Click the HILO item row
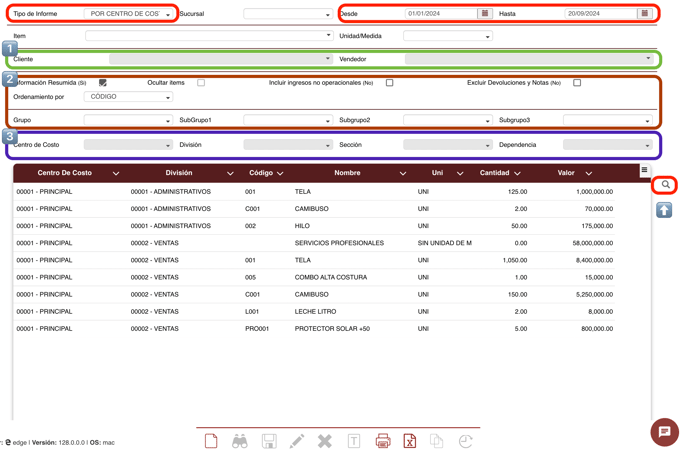The height and width of the screenshot is (451, 688). pos(314,226)
